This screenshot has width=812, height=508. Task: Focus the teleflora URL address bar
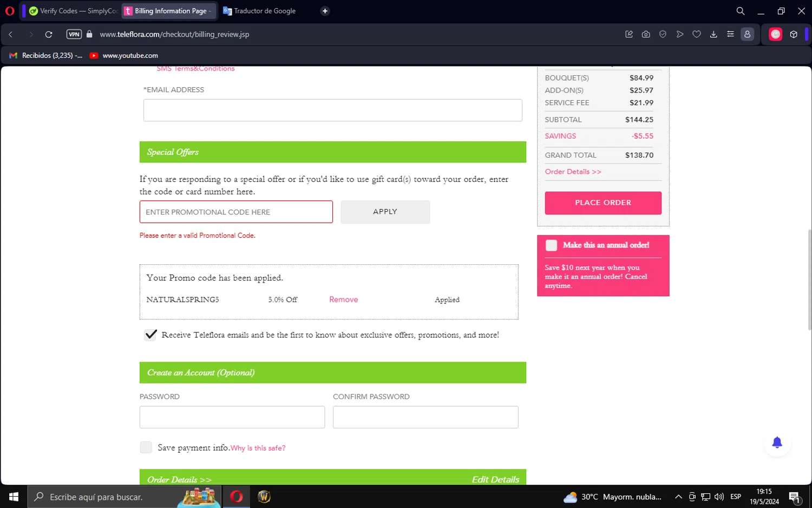[x=174, y=34]
